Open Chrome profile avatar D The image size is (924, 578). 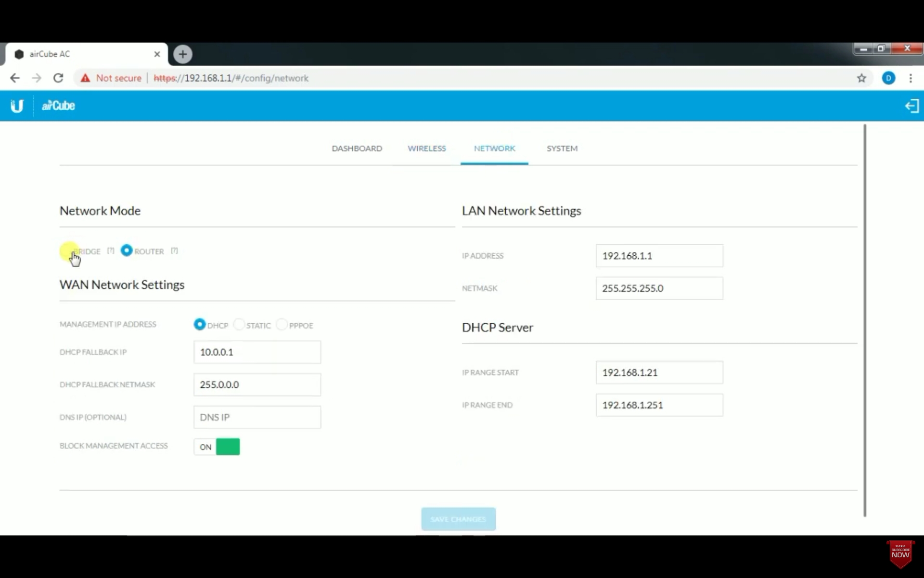[x=888, y=78]
